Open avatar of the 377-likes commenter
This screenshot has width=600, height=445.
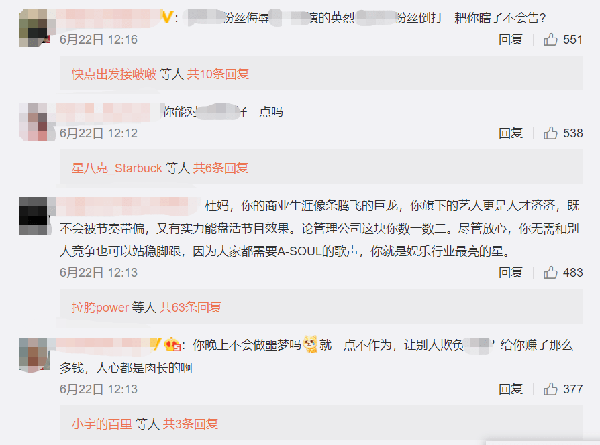click(34, 355)
